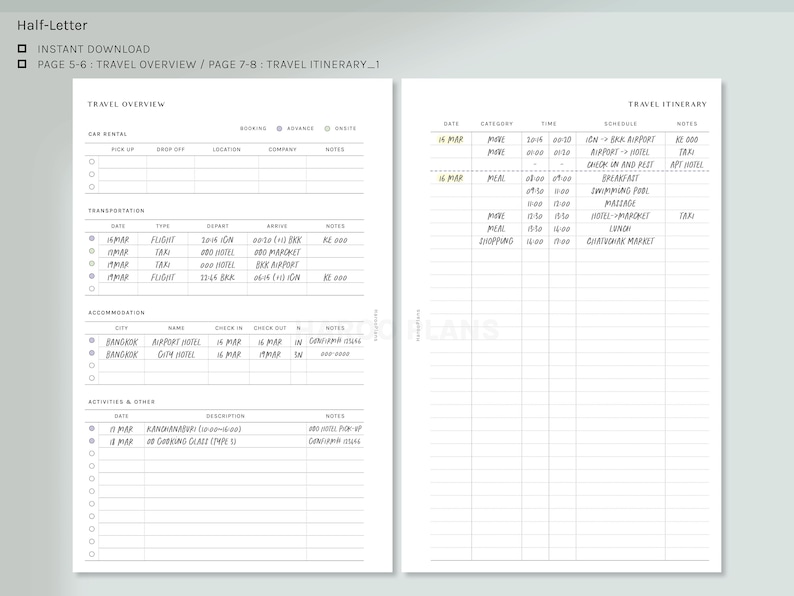Click the DEPART column header
794x596 pixels.
(x=218, y=226)
